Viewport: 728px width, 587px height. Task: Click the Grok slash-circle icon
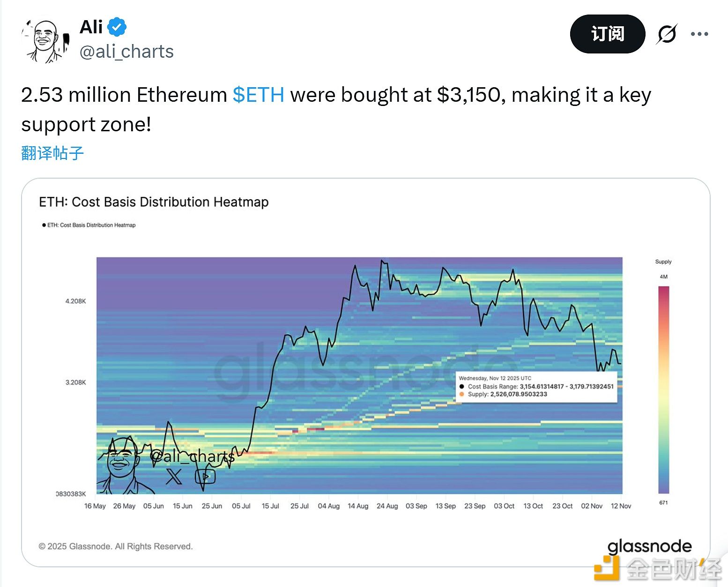[666, 34]
